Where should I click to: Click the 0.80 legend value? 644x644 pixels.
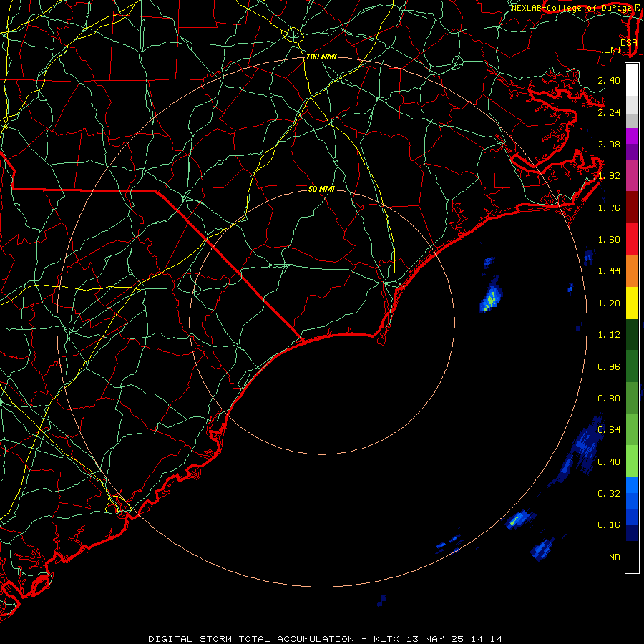[x=609, y=399]
